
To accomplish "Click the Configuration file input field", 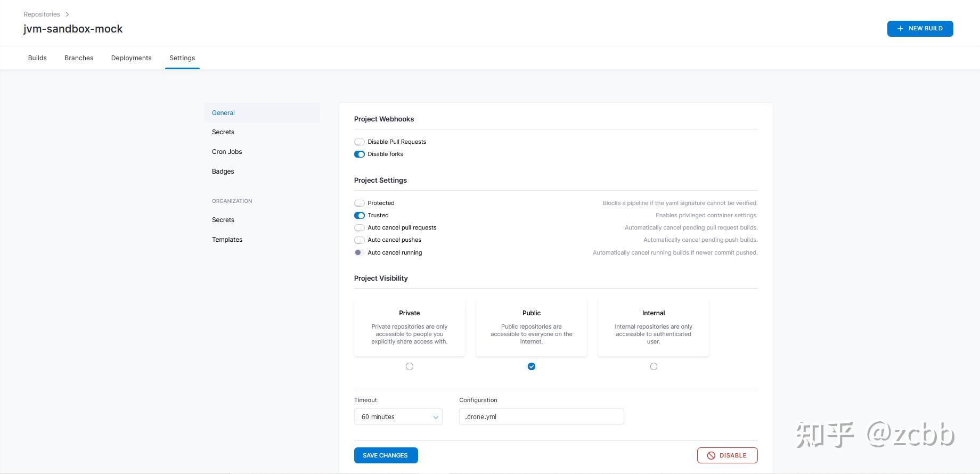I will (541, 417).
